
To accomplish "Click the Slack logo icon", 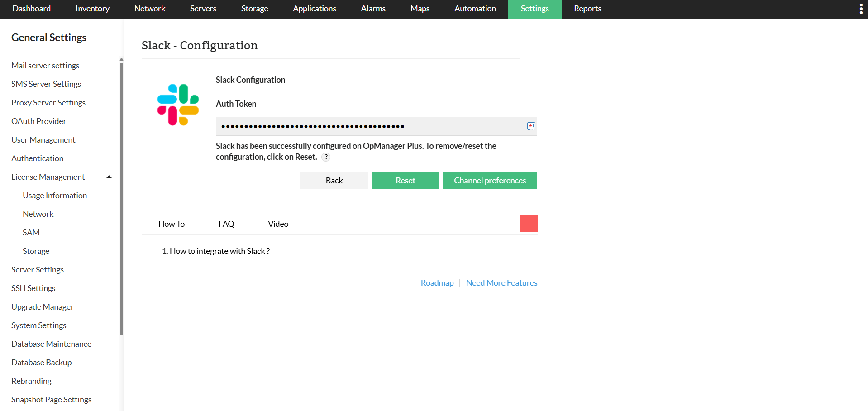I will pyautogui.click(x=178, y=105).
